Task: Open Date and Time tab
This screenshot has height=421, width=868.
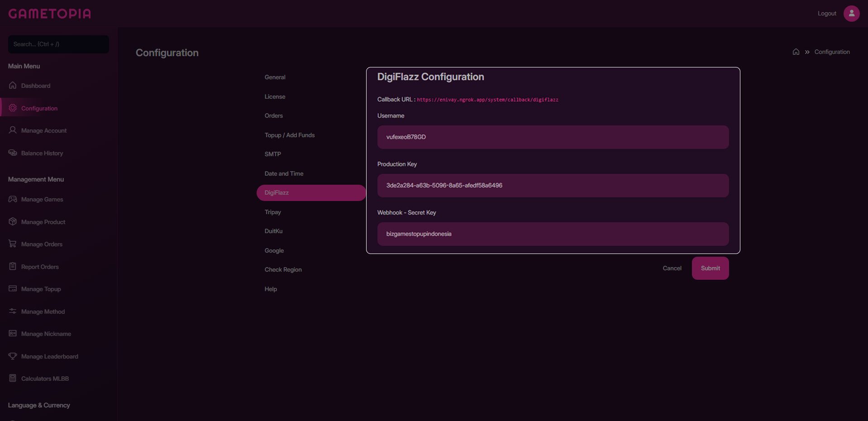Action: coord(311,174)
